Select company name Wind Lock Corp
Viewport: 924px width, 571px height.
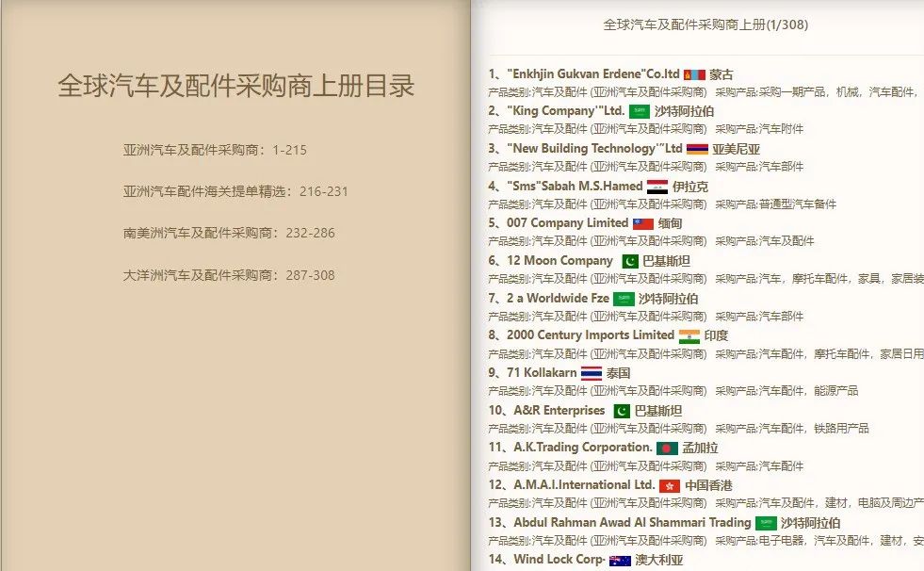(559, 559)
